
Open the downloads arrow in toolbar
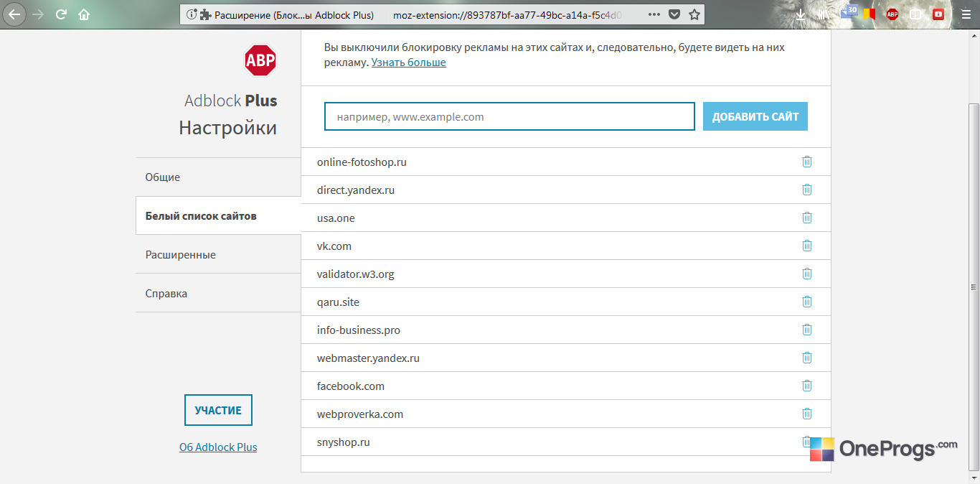coord(801,14)
